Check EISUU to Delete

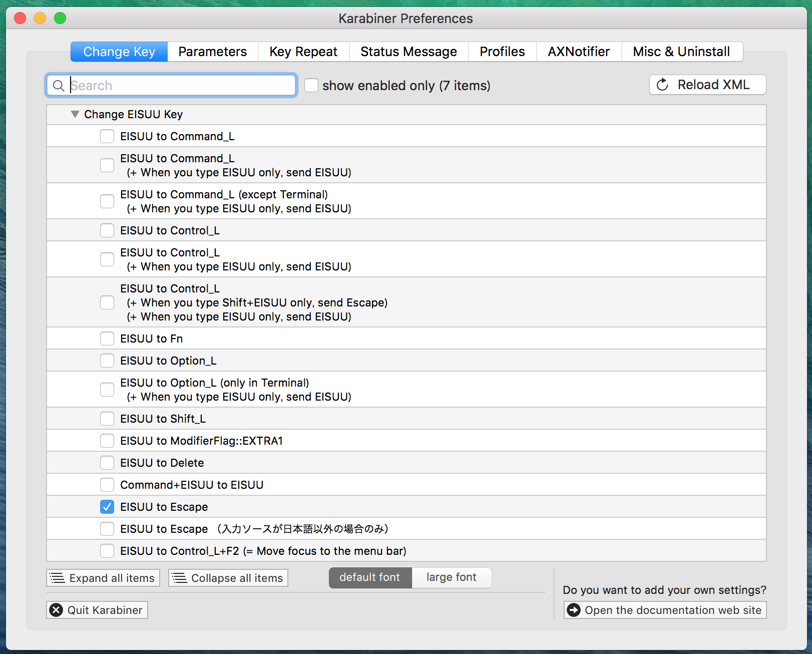pos(107,463)
